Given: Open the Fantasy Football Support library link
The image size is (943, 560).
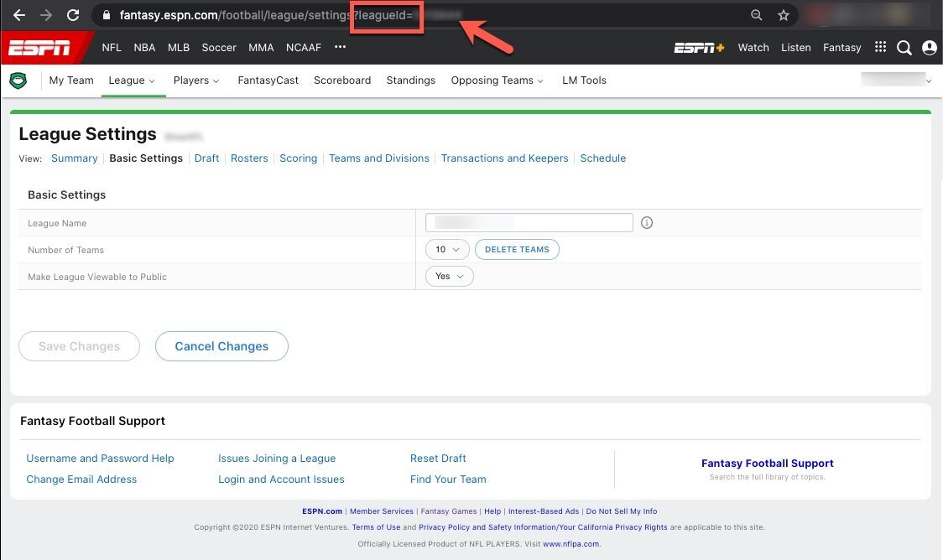Looking at the screenshot, I should pos(767,464).
